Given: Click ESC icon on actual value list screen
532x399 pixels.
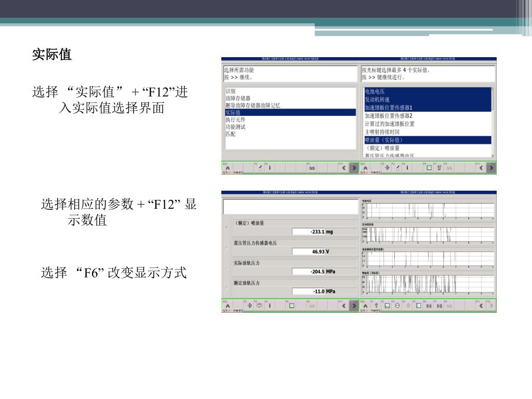Looking at the screenshot, I should coord(365,168).
